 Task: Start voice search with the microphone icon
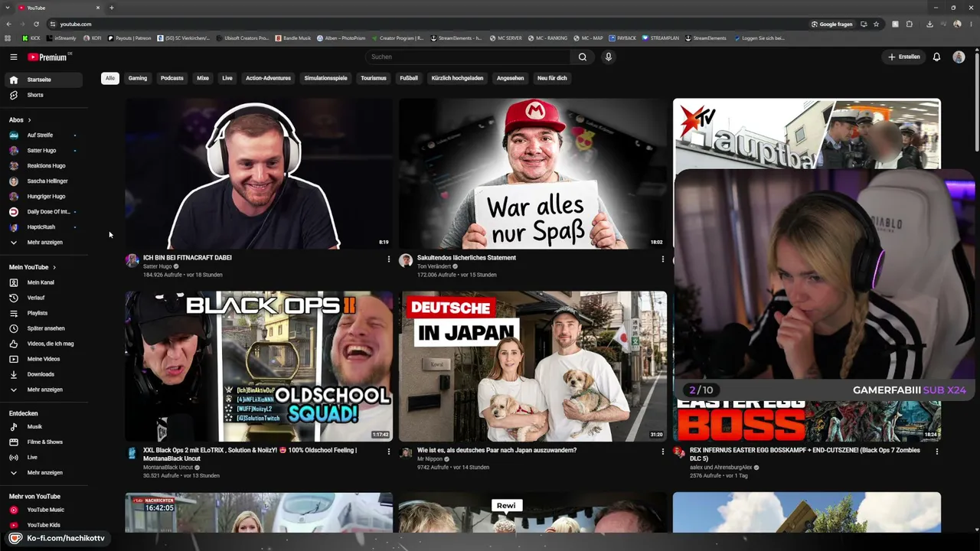click(x=609, y=57)
